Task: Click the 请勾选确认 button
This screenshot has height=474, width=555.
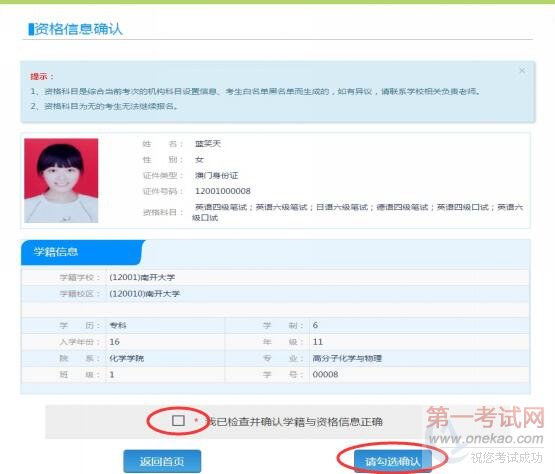Action: coord(393,461)
